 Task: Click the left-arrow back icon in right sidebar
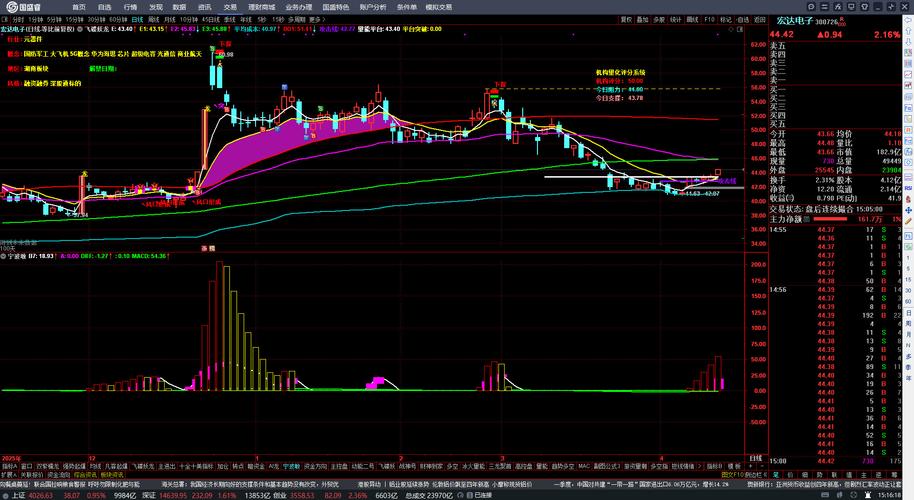pos(908,20)
